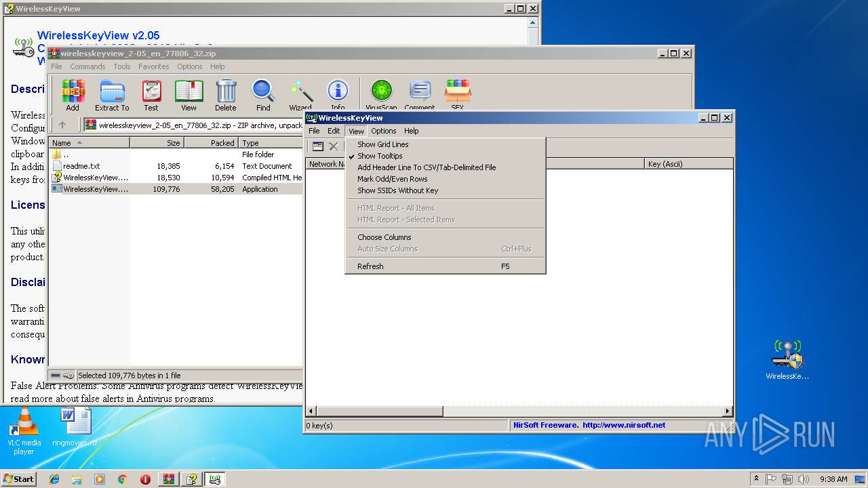Click the help window's vertical scrollbar up arrow
868x488 pixels.
(x=534, y=22)
